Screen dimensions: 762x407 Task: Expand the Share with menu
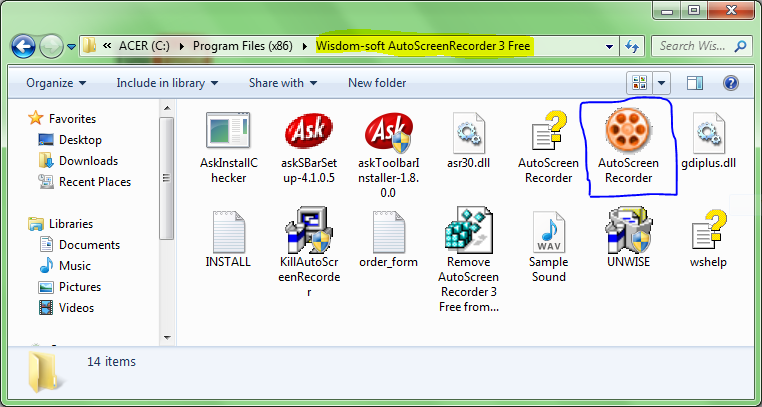(x=283, y=83)
